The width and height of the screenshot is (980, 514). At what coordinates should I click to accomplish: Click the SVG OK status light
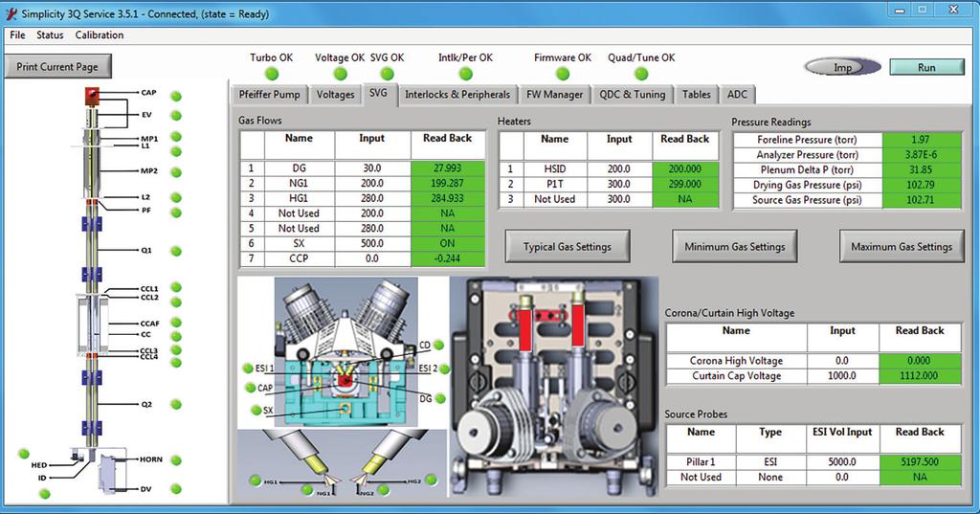pos(388,74)
